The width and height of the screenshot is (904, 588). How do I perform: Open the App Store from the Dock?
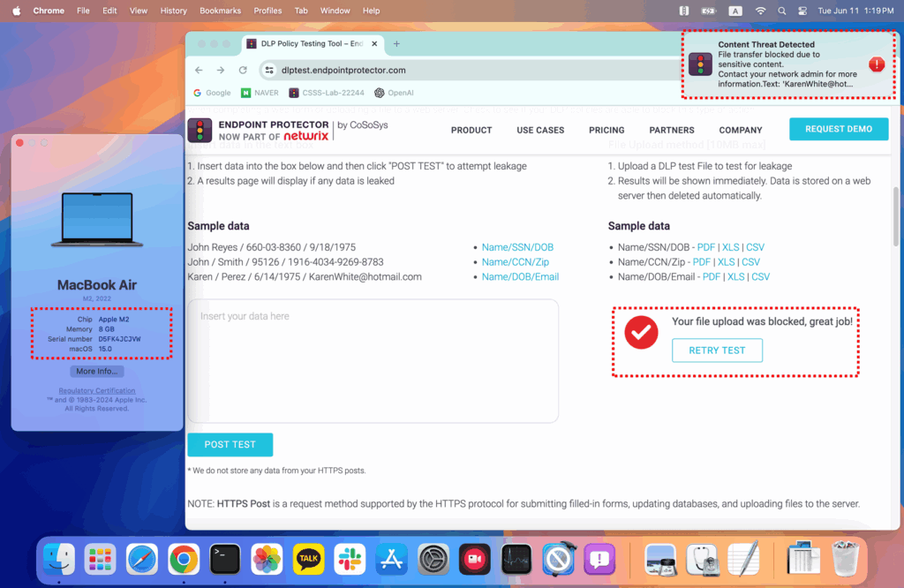tap(391, 559)
